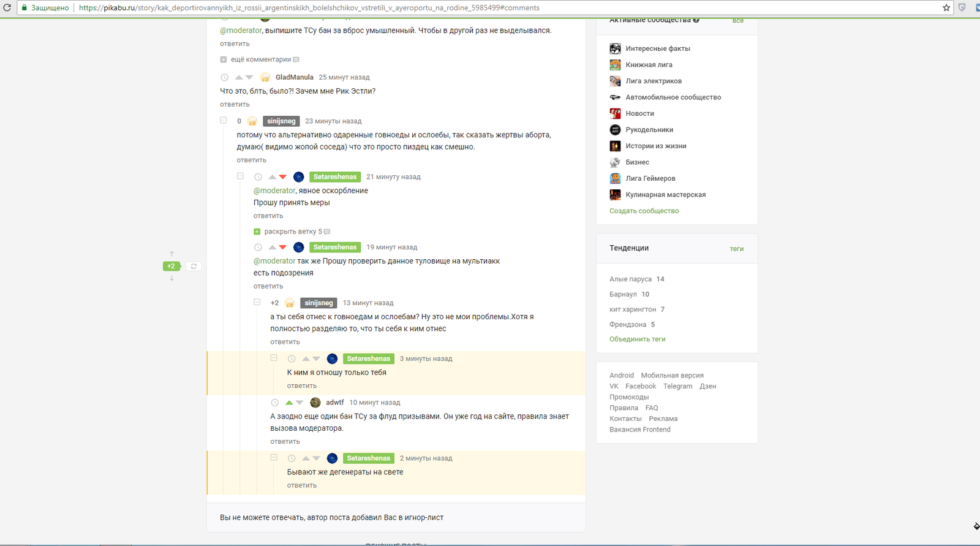Screen dimensions: 980x546
Task: Downvote the adwtf comment
Action: tap(300, 403)
